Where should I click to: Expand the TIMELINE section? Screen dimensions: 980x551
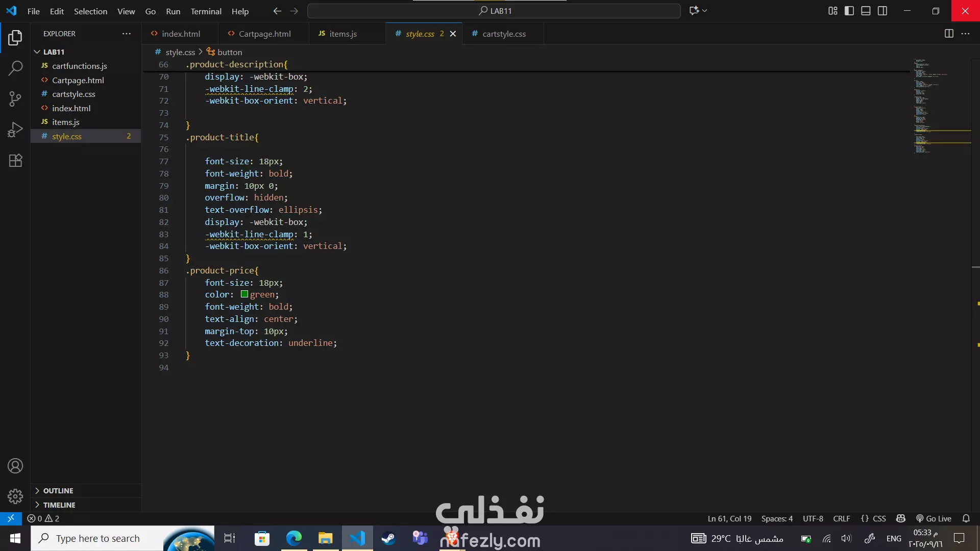point(86,505)
